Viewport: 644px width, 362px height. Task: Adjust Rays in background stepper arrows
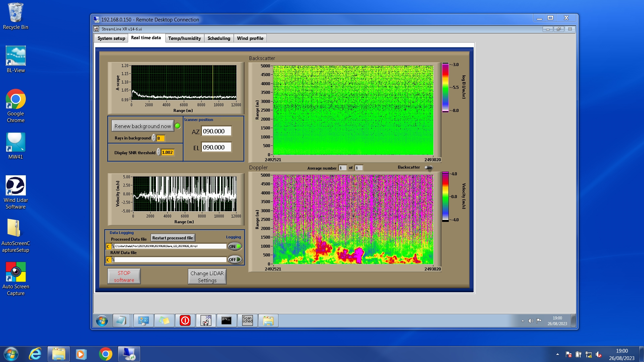[x=154, y=138]
